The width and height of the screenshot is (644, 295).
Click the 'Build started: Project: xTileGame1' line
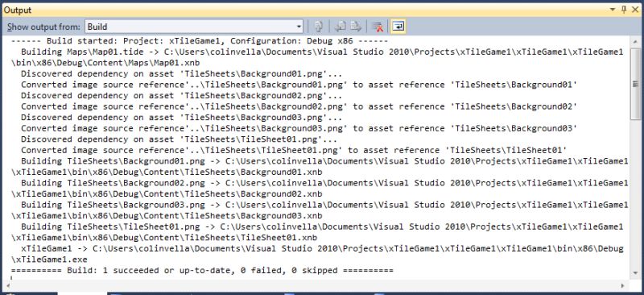[x=199, y=41]
